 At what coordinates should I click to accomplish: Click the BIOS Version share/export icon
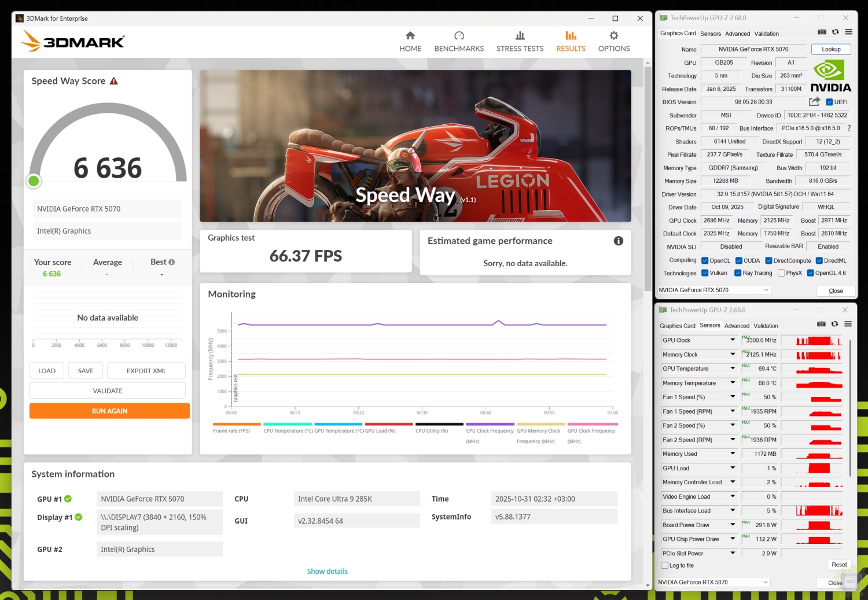coord(814,102)
